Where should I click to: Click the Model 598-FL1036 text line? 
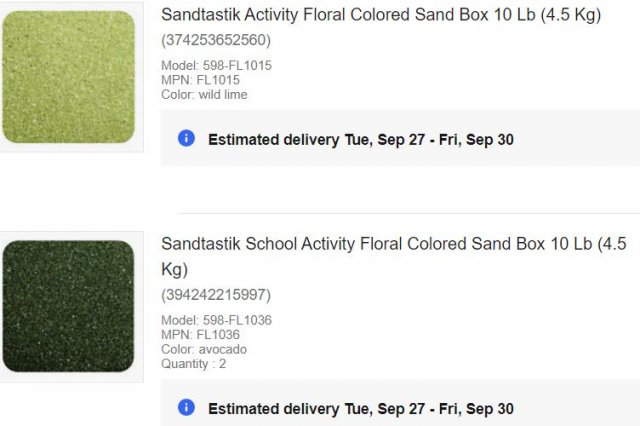tap(216, 320)
